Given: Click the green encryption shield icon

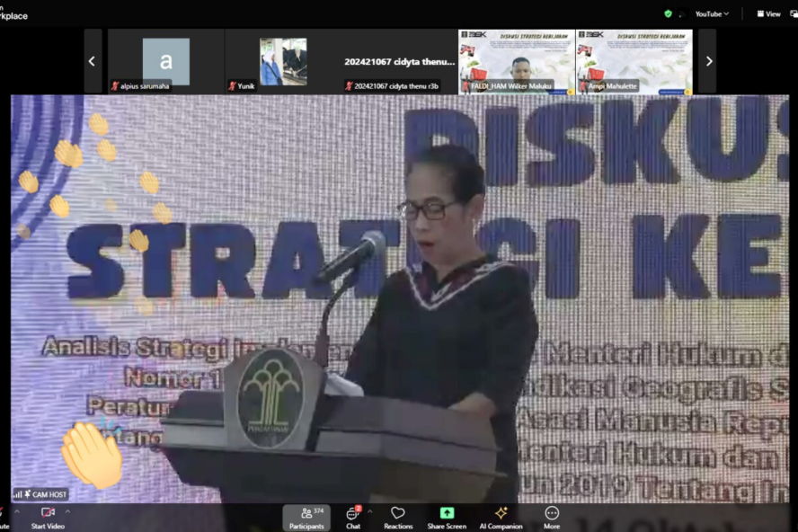Looking at the screenshot, I should [x=668, y=13].
